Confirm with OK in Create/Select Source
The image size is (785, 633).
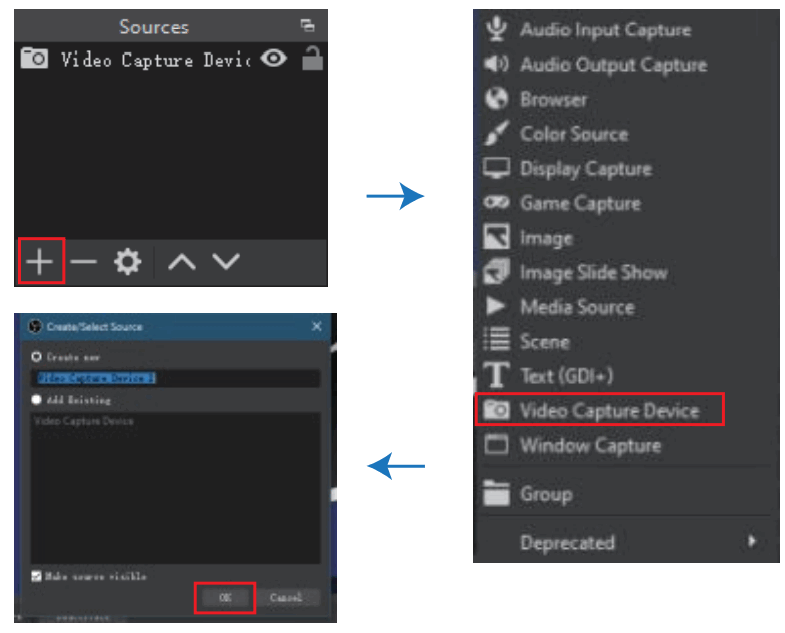225,597
